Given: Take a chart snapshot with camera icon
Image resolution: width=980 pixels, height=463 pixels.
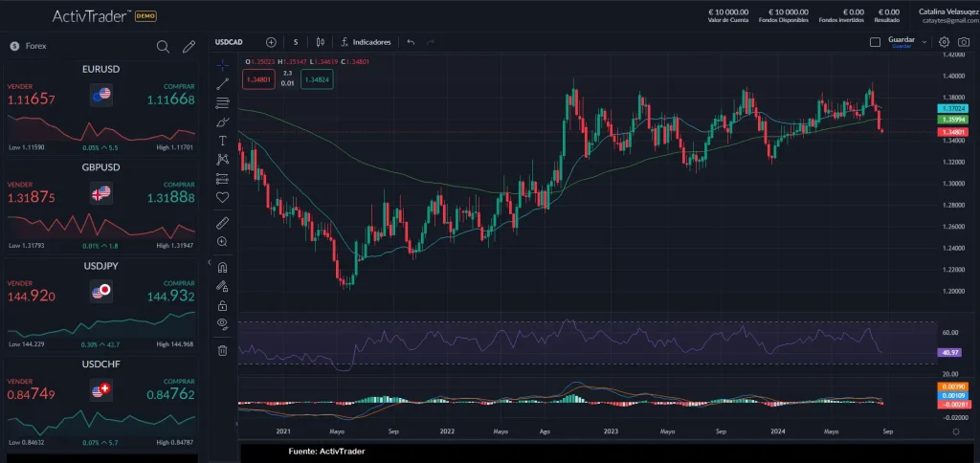Looking at the screenshot, I should 963,42.
